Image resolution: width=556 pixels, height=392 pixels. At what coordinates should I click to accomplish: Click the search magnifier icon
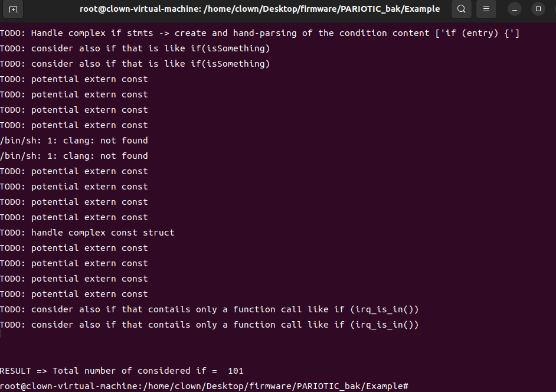(x=462, y=9)
